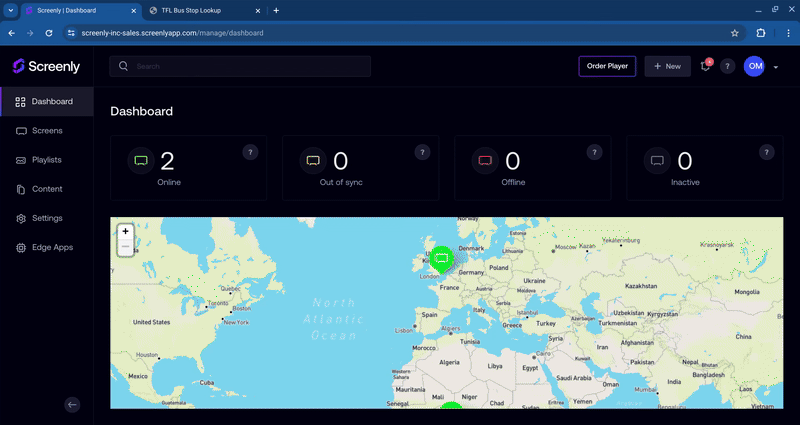
Task: Click the search magnifier icon
Action: [123, 66]
